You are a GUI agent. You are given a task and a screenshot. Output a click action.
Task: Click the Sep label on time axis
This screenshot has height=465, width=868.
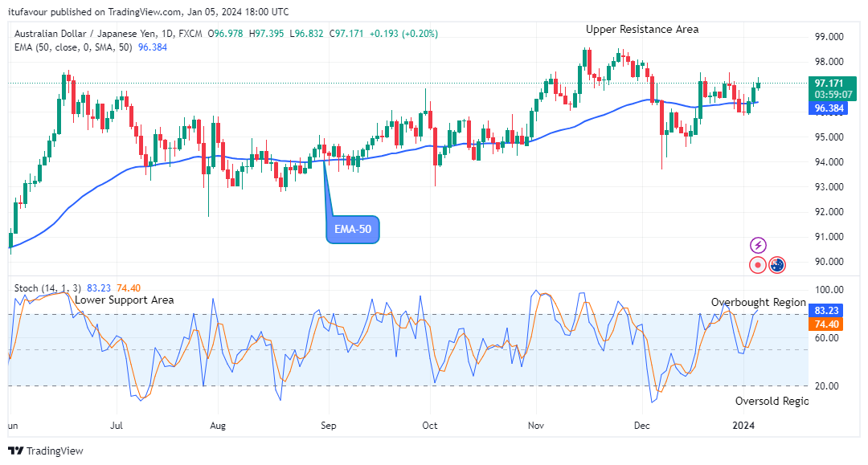(327, 426)
